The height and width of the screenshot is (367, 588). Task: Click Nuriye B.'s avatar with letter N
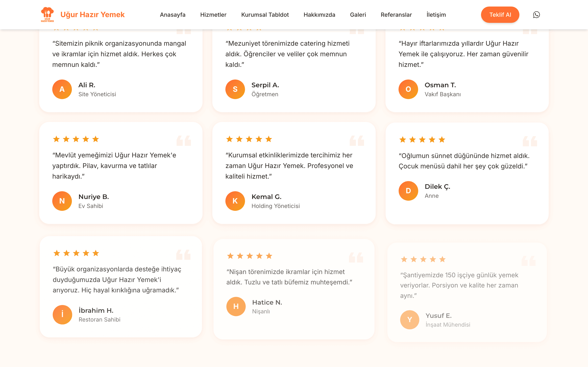pos(62,201)
